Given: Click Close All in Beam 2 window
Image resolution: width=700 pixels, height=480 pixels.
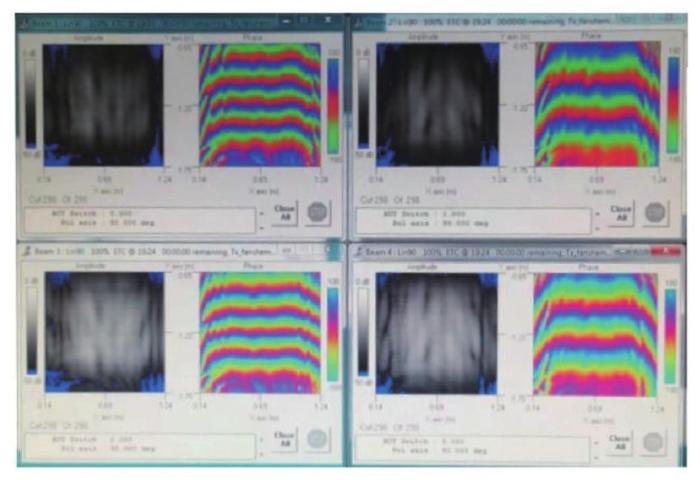Looking at the screenshot, I should [621, 213].
